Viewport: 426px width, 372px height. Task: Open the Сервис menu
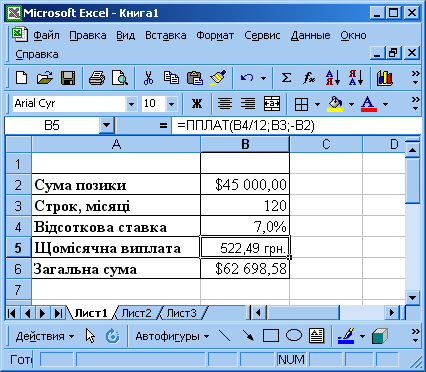(x=262, y=35)
